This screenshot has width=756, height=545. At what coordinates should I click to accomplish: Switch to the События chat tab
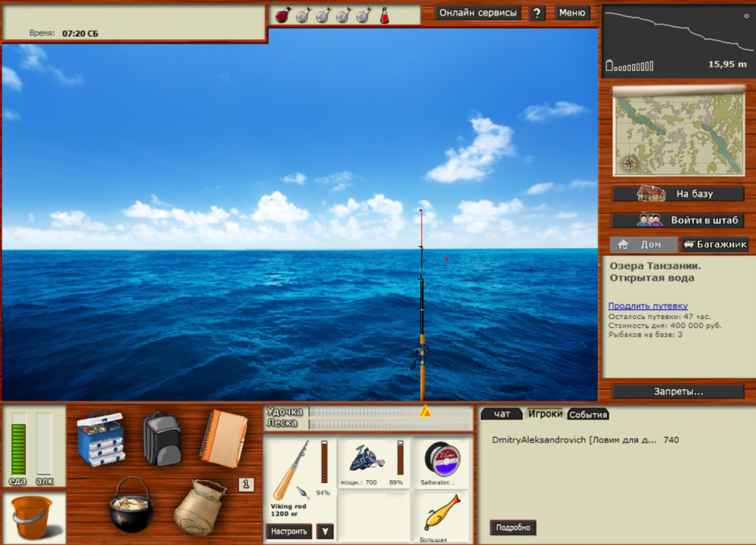(590, 414)
